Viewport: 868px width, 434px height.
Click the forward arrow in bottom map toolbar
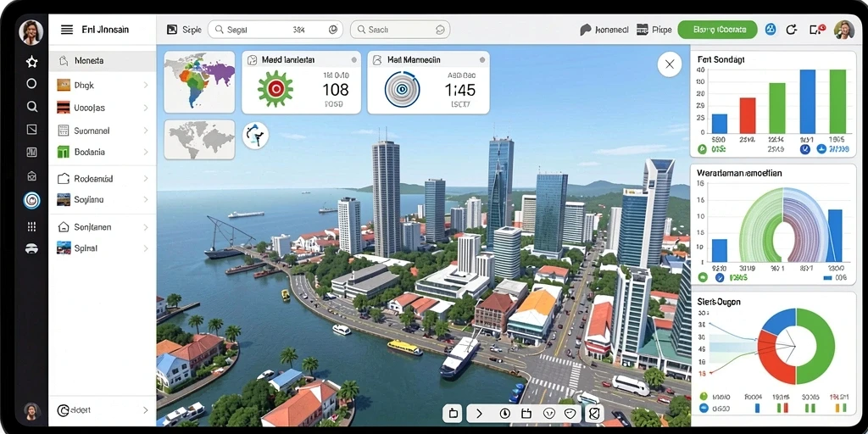click(x=480, y=414)
